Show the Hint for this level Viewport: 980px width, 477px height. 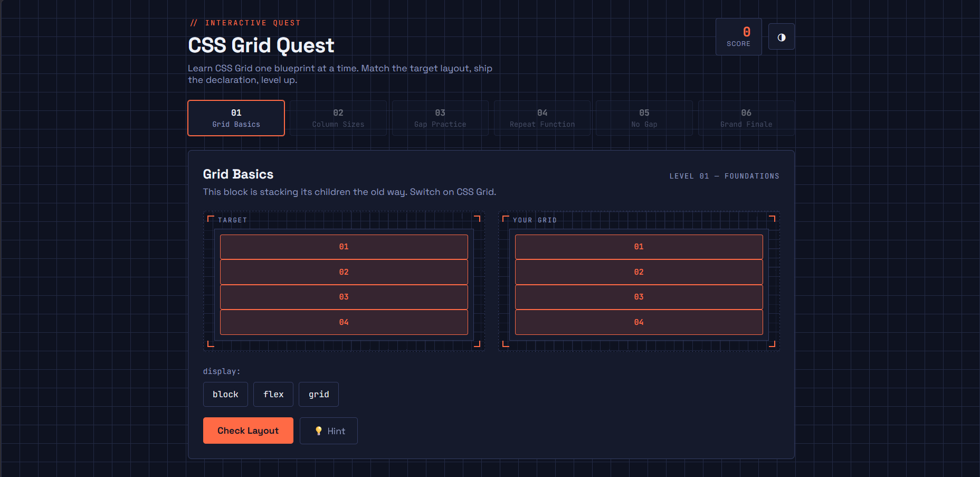pos(329,431)
